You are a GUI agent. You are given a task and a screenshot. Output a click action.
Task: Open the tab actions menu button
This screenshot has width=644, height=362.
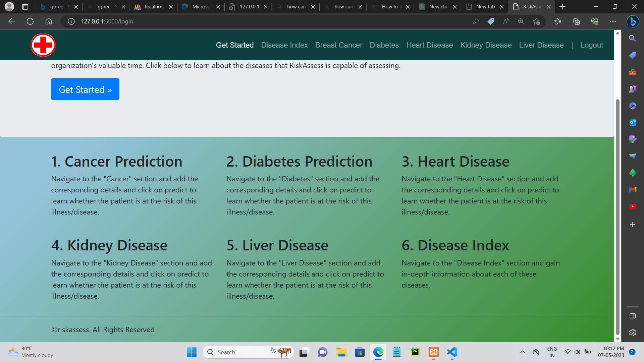pyautogui.click(x=25, y=7)
